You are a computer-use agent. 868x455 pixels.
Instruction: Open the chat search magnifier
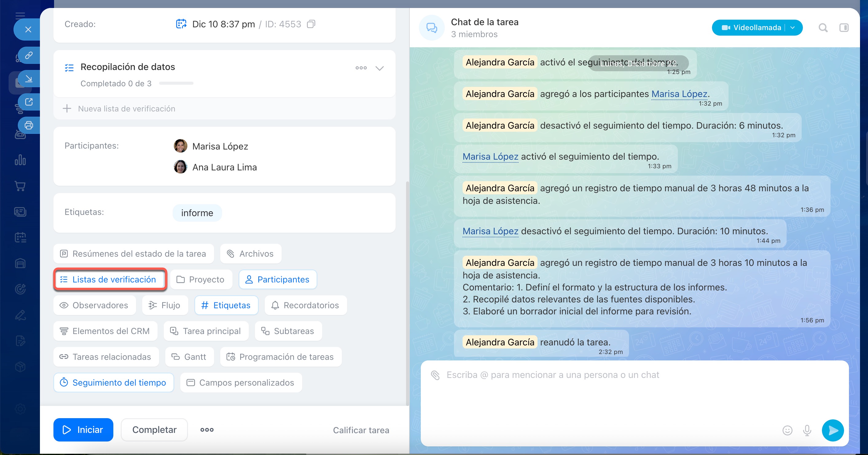tap(823, 28)
